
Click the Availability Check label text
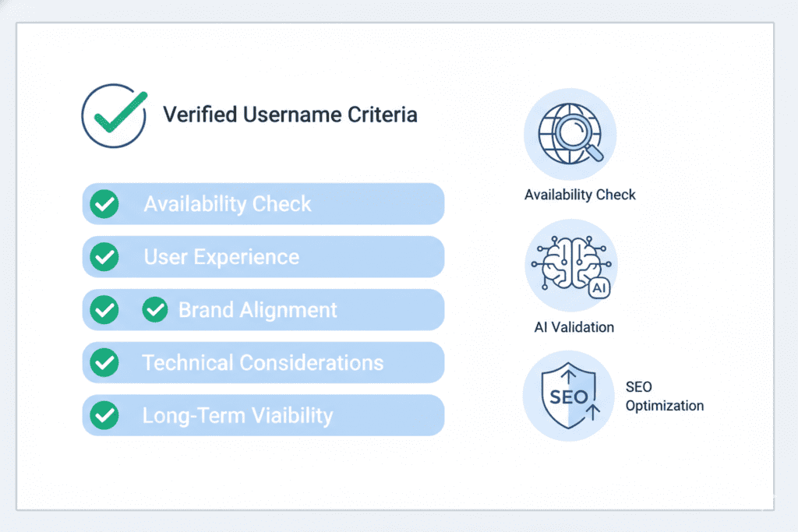coord(580,194)
